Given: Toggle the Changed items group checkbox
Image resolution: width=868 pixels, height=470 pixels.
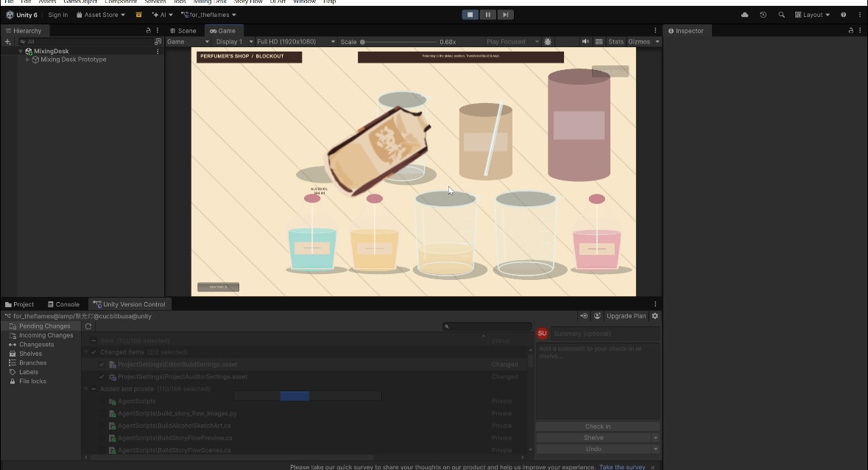Looking at the screenshot, I should pyautogui.click(x=93, y=352).
